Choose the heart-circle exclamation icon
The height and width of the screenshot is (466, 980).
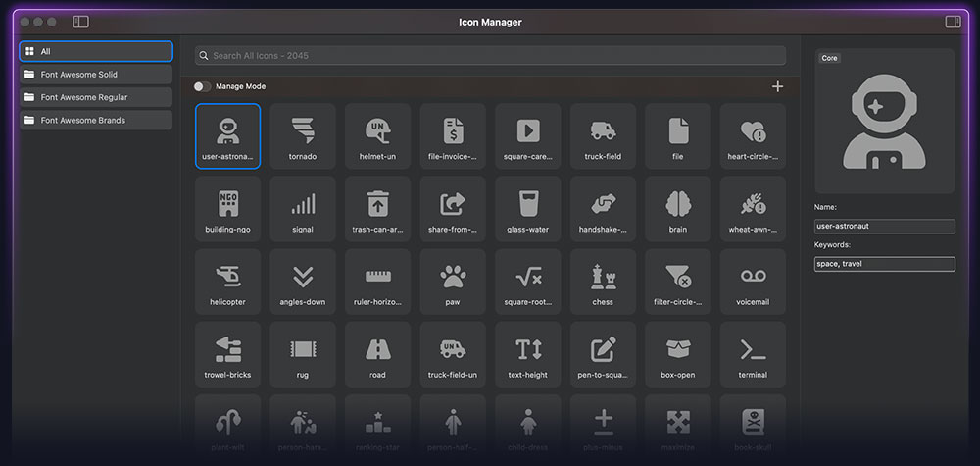point(753,135)
